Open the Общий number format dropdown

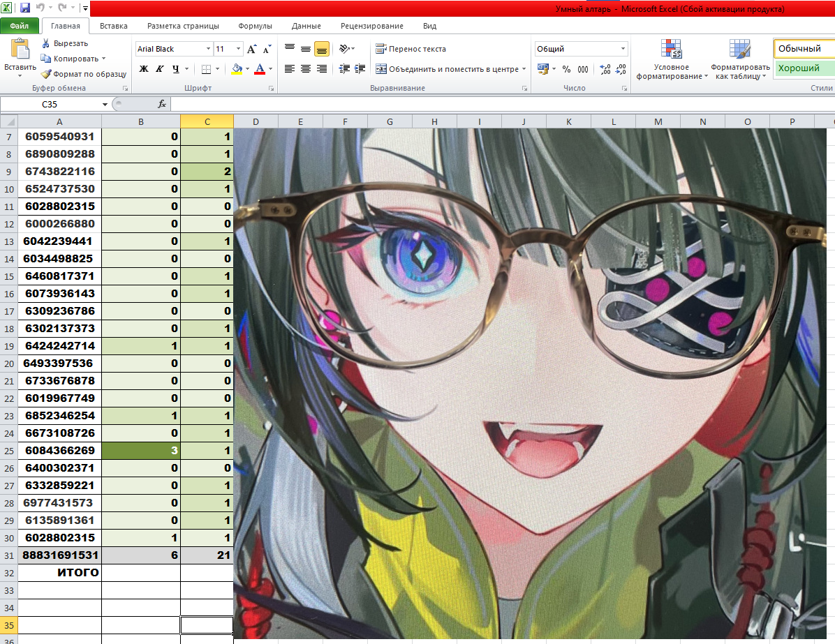tap(623, 49)
